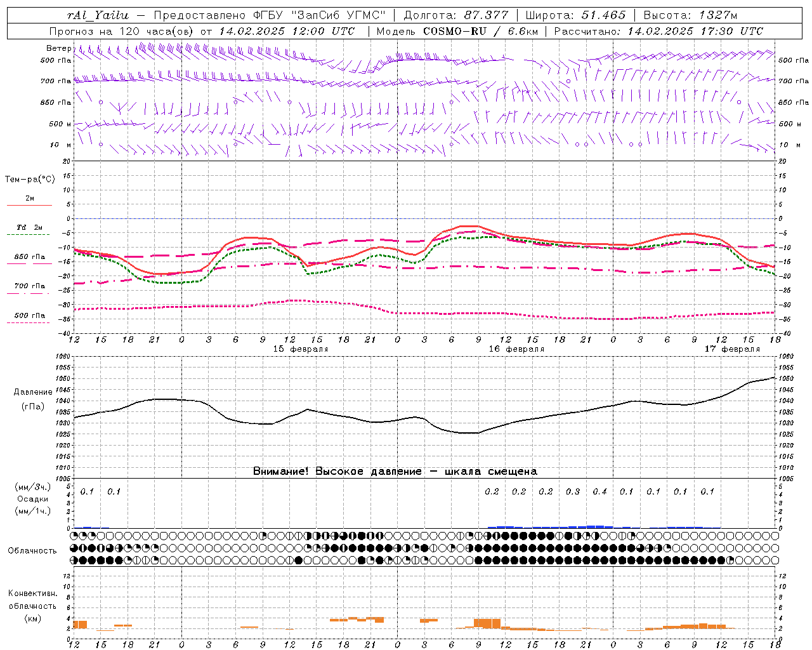Click the 'Облачность' cloudiness label

(x=32, y=550)
